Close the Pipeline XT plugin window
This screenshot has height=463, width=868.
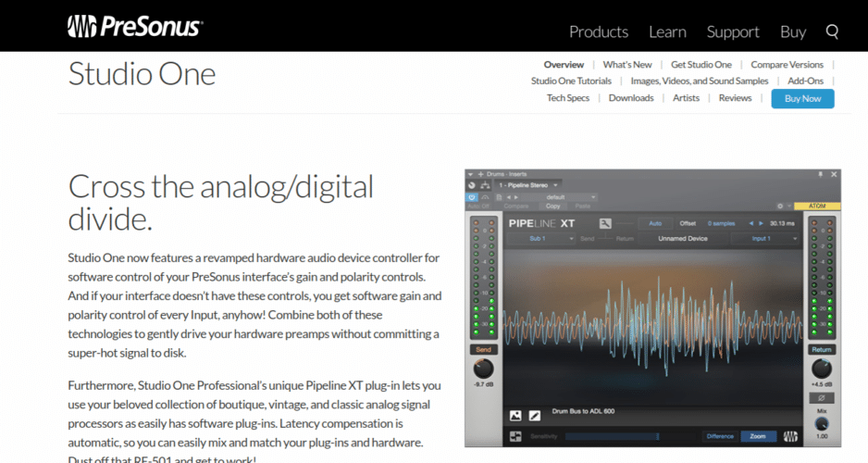click(x=835, y=174)
